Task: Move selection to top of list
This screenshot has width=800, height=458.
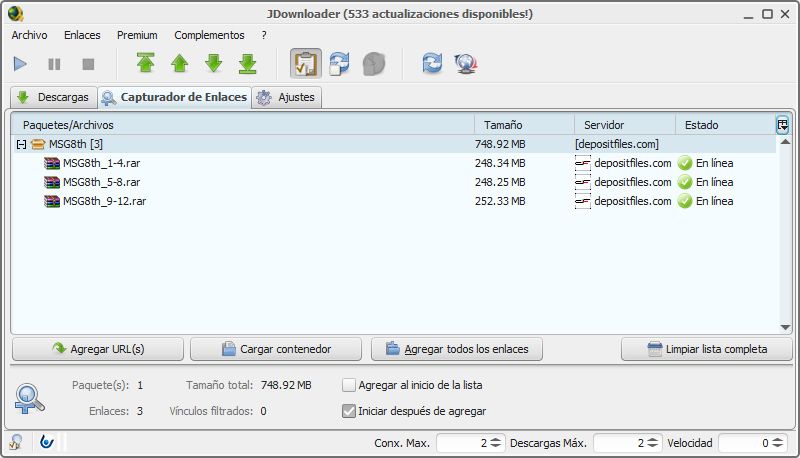Action: tap(145, 64)
